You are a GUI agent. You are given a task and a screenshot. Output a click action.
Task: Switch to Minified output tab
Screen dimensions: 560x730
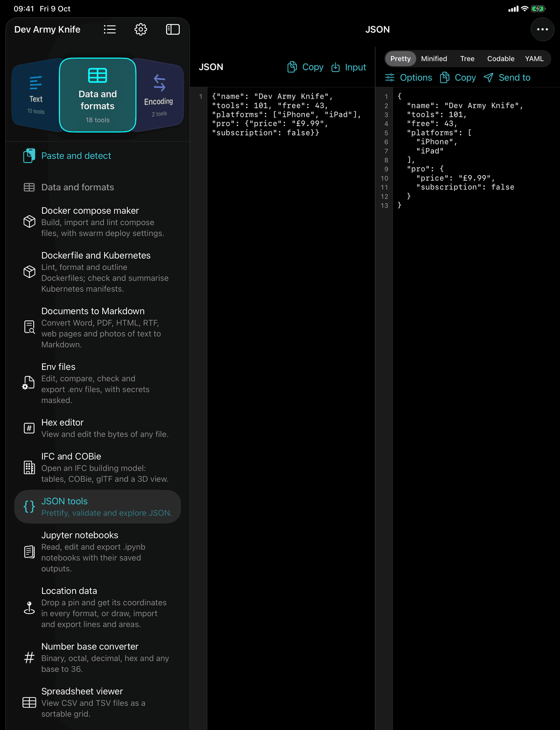[434, 59]
